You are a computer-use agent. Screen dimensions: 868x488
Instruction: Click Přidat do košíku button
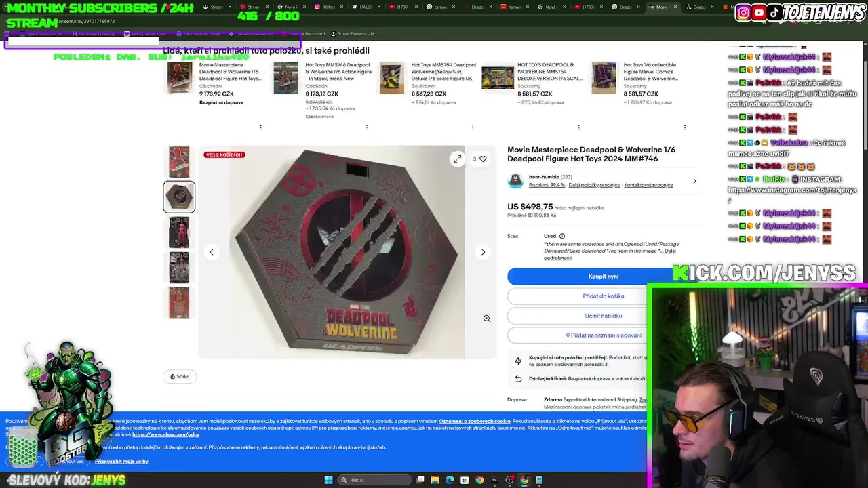click(603, 296)
